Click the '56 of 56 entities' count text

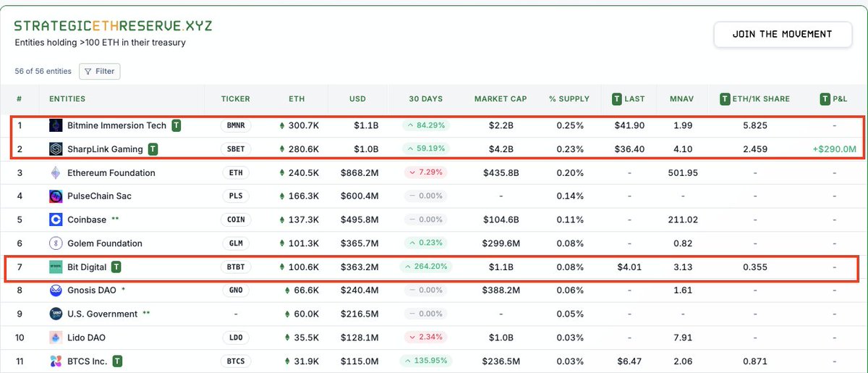click(x=43, y=71)
